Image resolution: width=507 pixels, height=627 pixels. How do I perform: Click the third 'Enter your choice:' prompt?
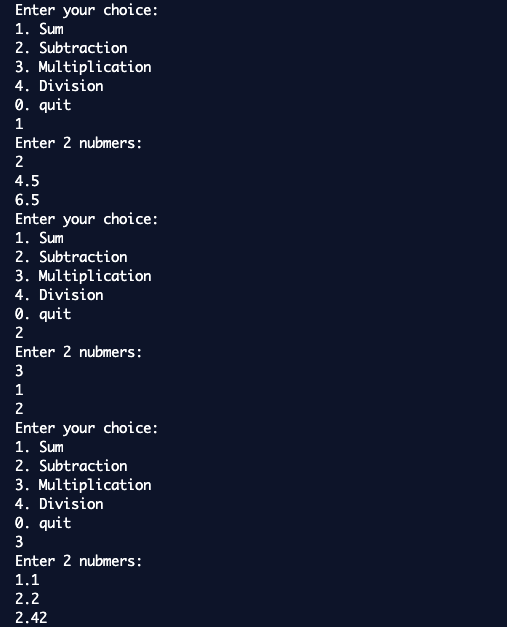pyautogui.click(x=87, y=428)
